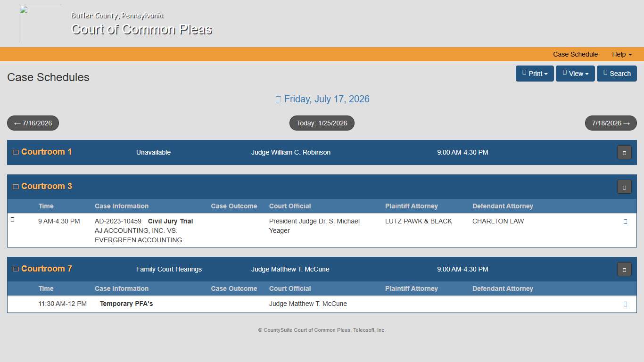The width and height of the screenshot is (644, 362).
Task: Click the printer icon on the Print button
Action: click(524, 74)
